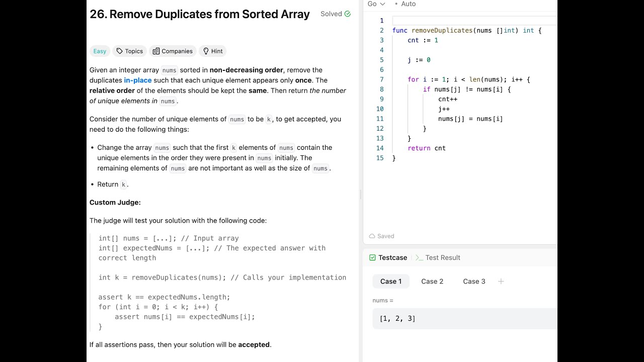The height and width of the screenshot is (362, 644).
Task: Click the green Testcase checkbox icon
Action: (x=372, y=257)
